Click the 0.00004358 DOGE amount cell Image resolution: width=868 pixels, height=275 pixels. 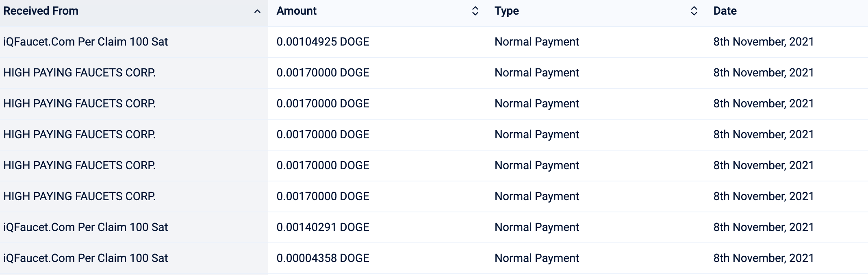(x=323, y=258)
